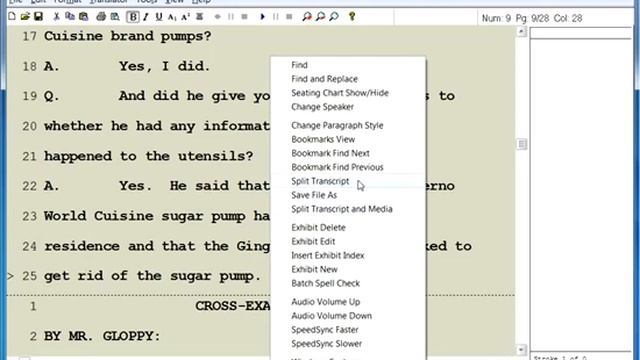The image size is (640, 360).
Task: Select Insert Exhibit Index
Action: pyautogui.click(x=328, y=255)
